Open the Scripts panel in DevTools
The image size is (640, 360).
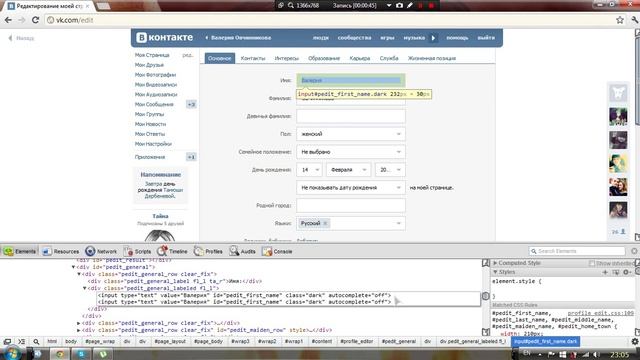(138, 251)
